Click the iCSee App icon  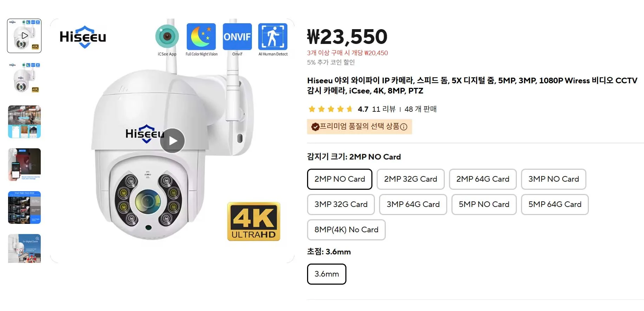click(x=167, y=37)
